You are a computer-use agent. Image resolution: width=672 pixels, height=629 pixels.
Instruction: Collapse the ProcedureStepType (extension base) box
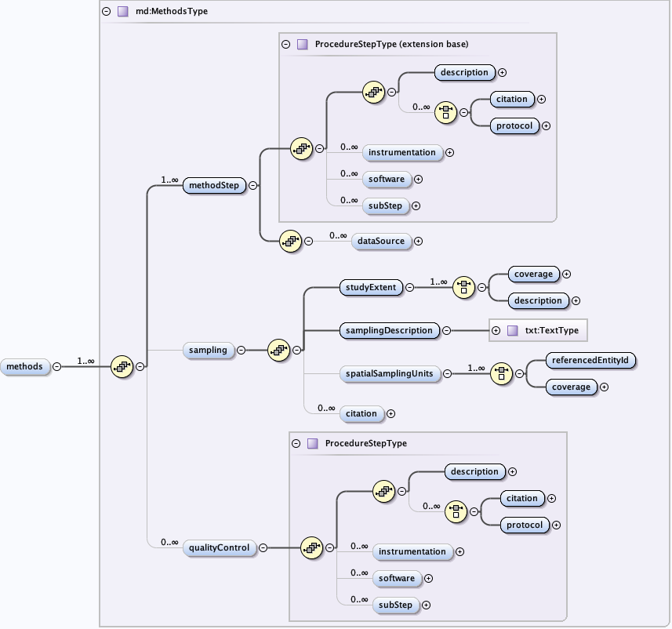[x=286, y=45]
